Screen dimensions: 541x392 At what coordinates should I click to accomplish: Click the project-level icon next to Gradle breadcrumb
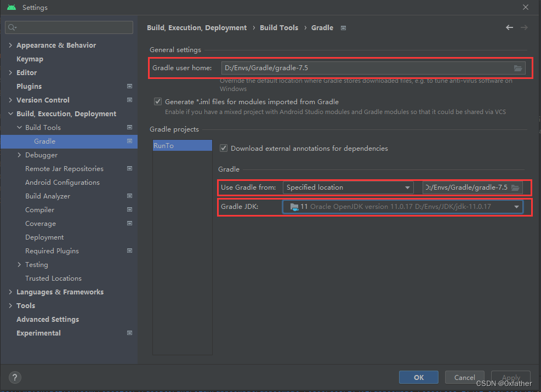point(343,28)
